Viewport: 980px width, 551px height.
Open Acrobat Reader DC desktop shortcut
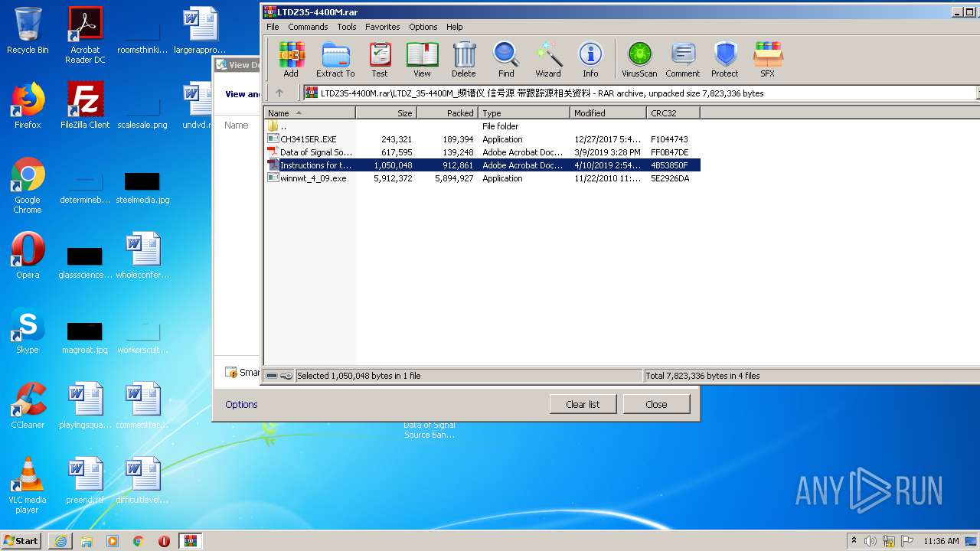point(85,35)
